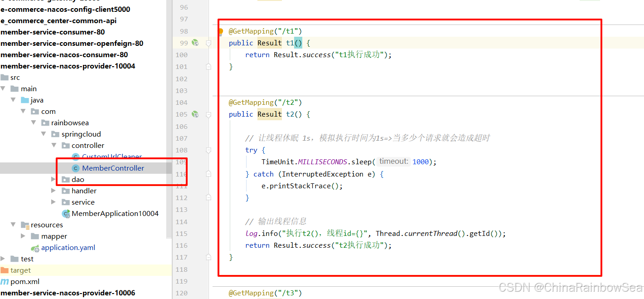Collapse the main folder
Image resolution: width=644 pixels, height=299 pixels.
(x=3, y=88)
